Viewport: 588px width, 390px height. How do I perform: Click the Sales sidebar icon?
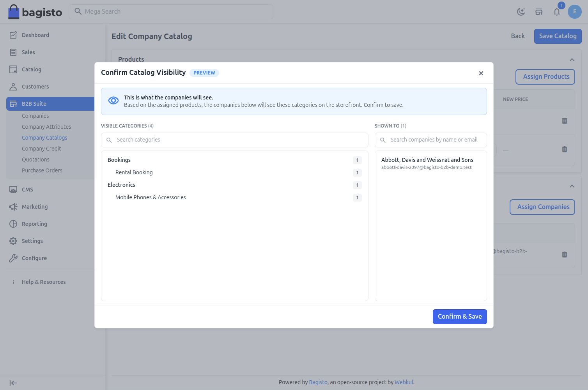point(13,52)
